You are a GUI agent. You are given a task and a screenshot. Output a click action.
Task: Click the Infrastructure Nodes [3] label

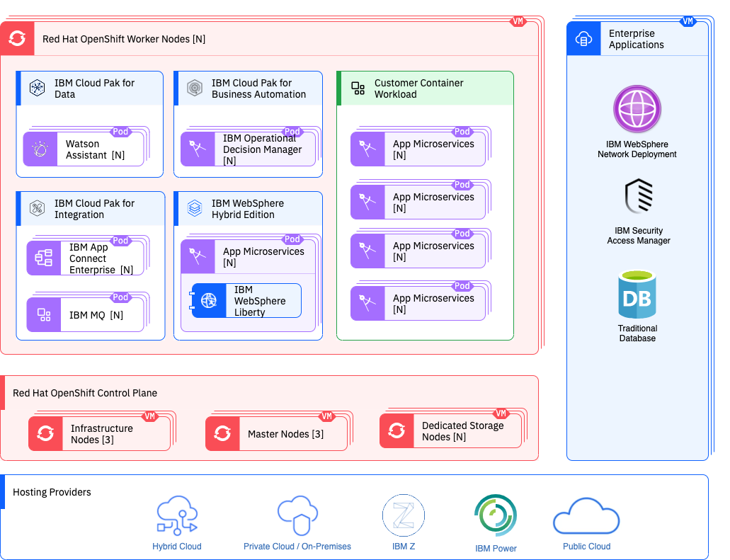pyautogui.click(x=101, y=434)
